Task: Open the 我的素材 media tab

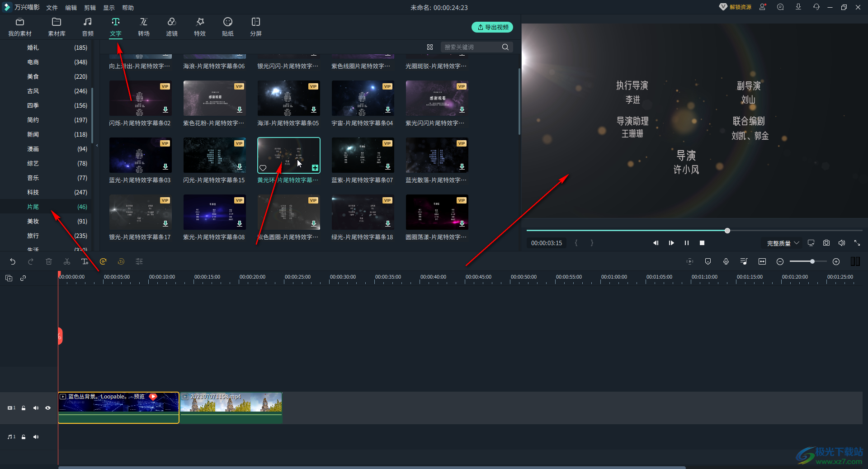Action: (x=20, y=27)
